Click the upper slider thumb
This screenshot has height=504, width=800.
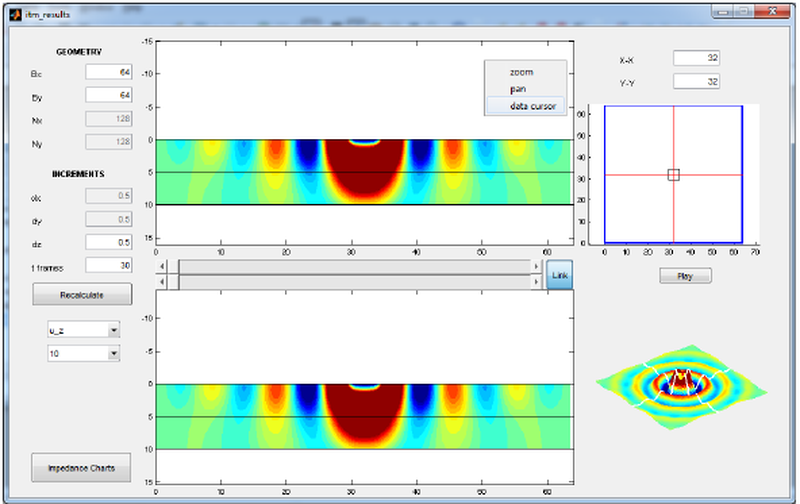pos(173,267)
